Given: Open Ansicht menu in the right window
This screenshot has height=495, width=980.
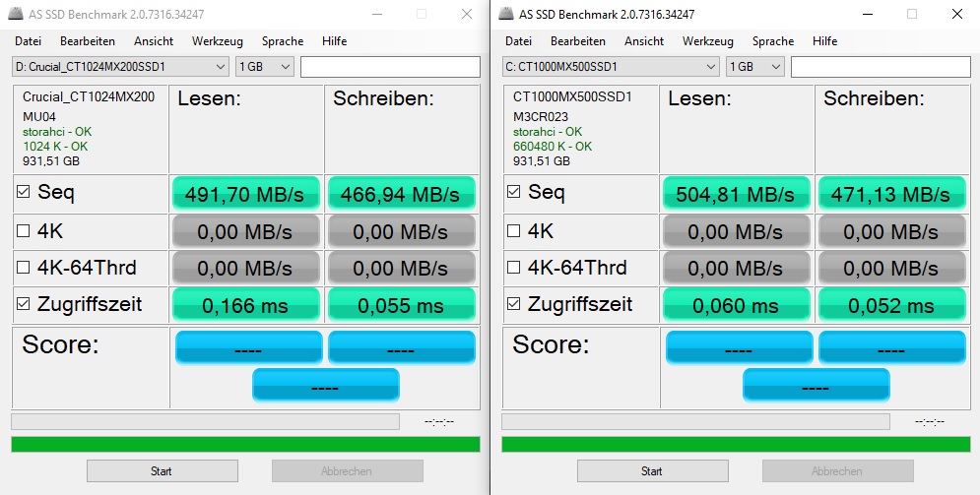Looking at the screenshot, I should pyautogui.click(x=644, y=41).
